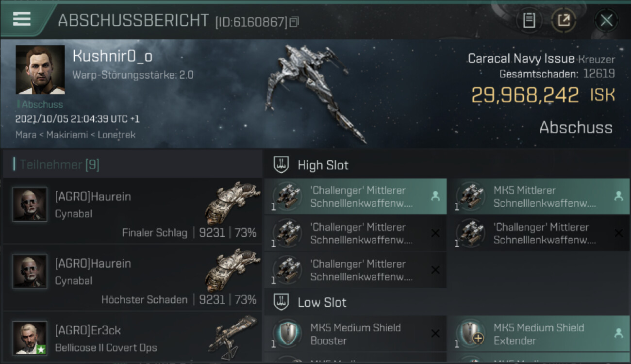Screen dimensions: 631x364
Task: Click the share export icon
Action: (564, 20)
